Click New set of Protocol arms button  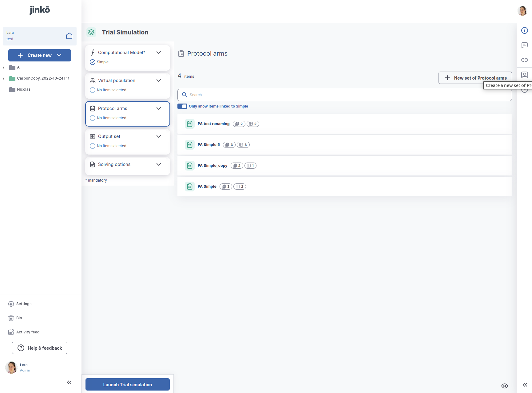(475, 78)
